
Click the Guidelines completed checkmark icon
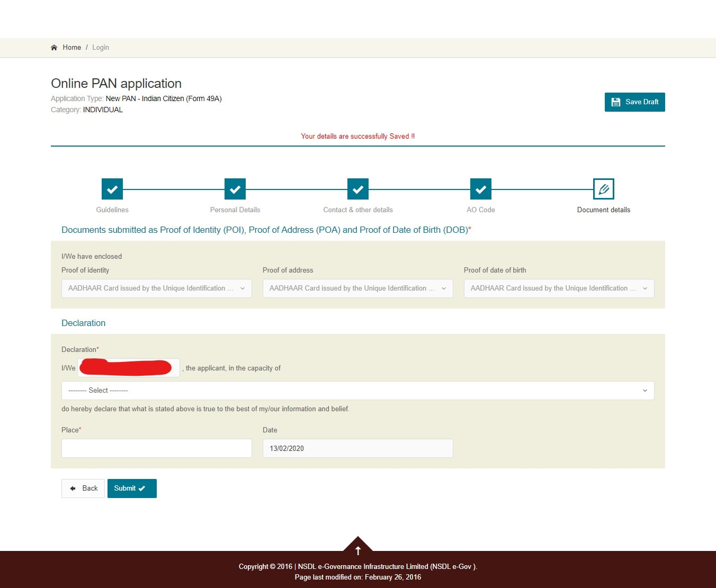point(112,188)
